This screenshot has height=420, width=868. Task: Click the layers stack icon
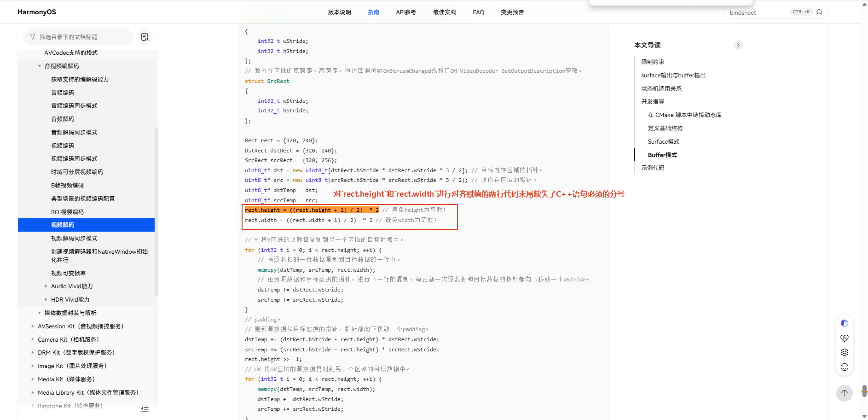point(844,352)
